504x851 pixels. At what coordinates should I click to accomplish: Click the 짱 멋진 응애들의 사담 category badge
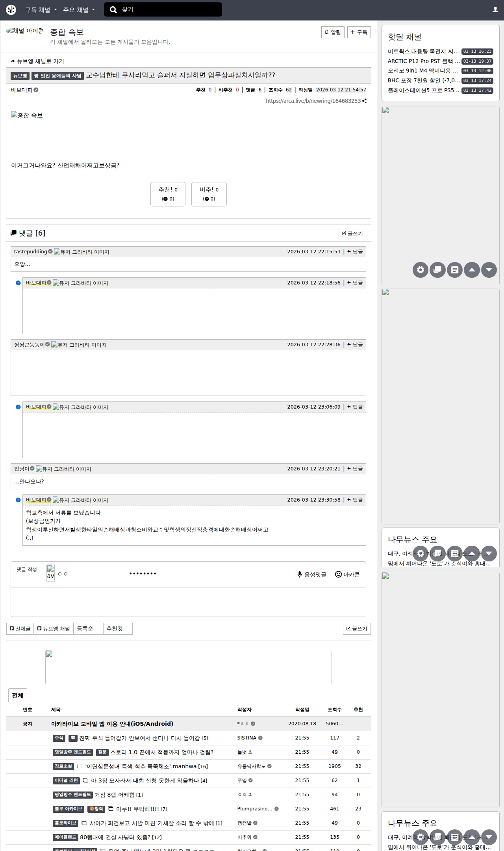(58, 76)
